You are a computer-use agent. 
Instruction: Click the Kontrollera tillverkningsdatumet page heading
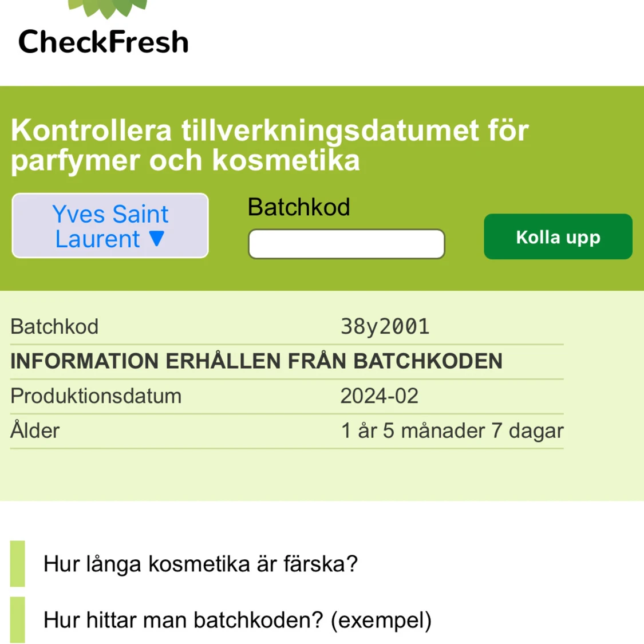tap(270, 145)
